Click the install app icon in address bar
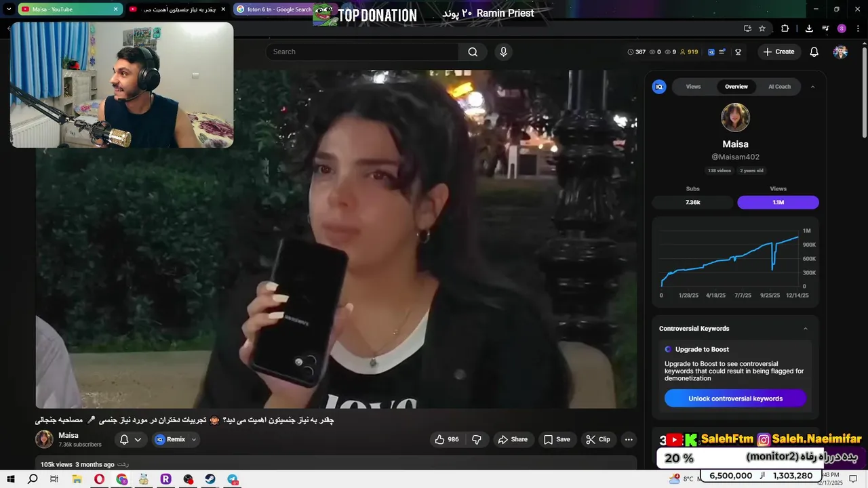The width and height of the screenshot is (868, 488). [x=747, y=28]
